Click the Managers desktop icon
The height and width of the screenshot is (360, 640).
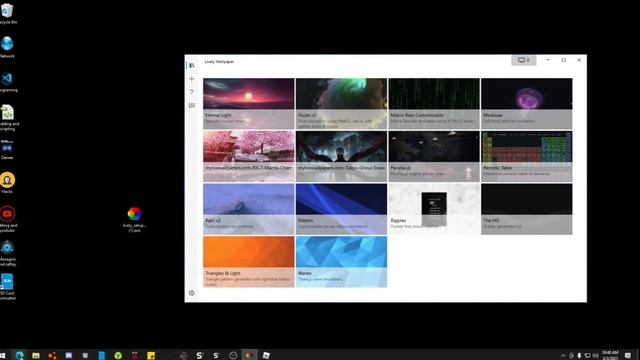pos(7,253)
